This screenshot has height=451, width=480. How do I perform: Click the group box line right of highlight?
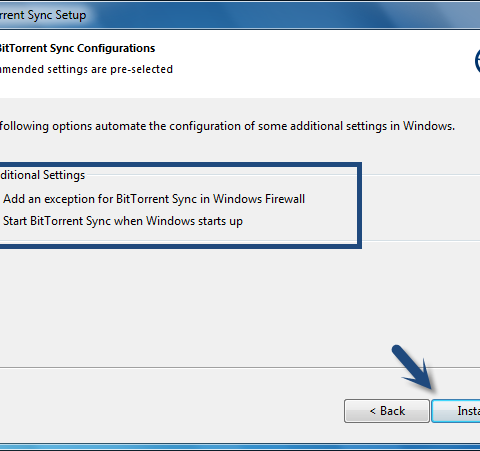[421, 175]
